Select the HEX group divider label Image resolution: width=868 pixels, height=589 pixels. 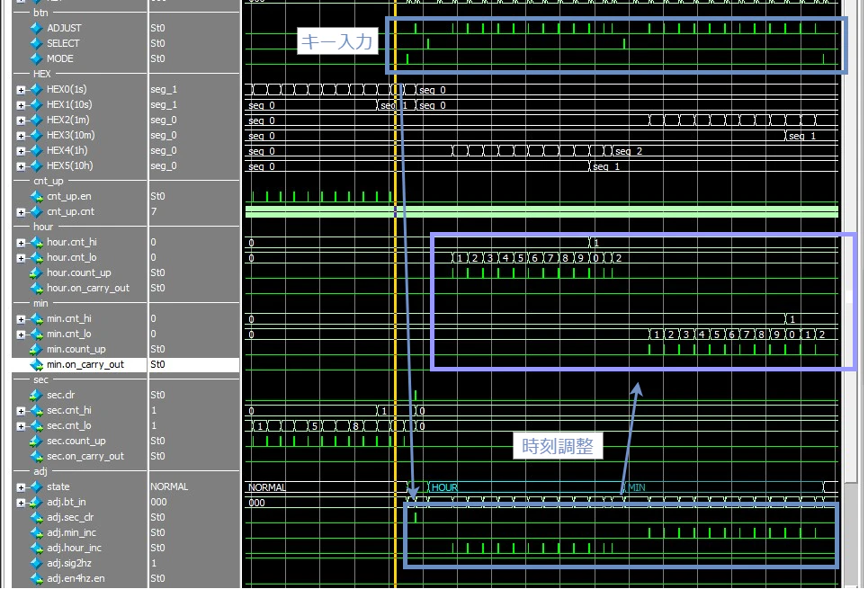tap(41, 74)
